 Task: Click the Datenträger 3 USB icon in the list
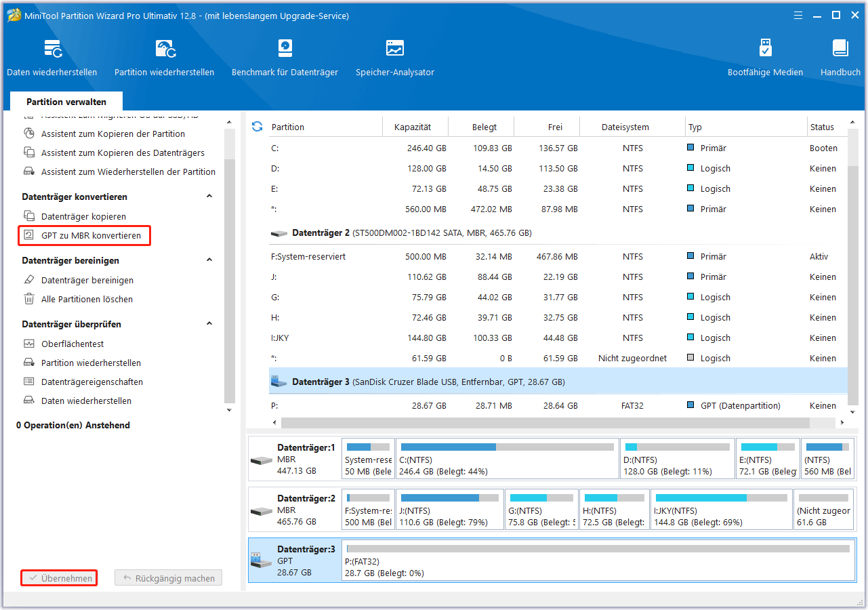tap(278, 382)
